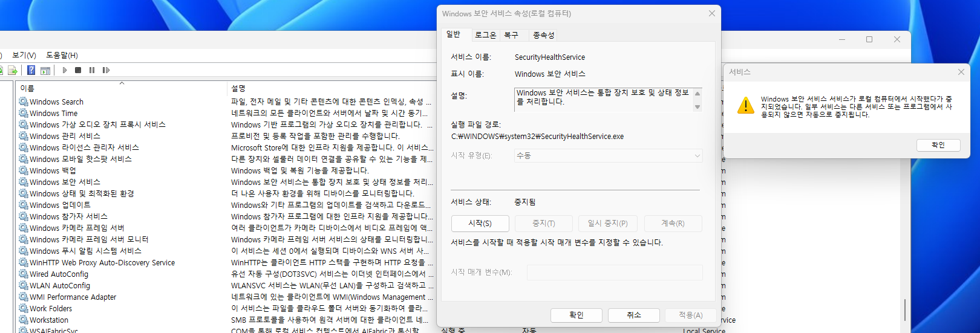Switch to the 로그온 tab
Viewport: 980px width, 333px height.
485,35
